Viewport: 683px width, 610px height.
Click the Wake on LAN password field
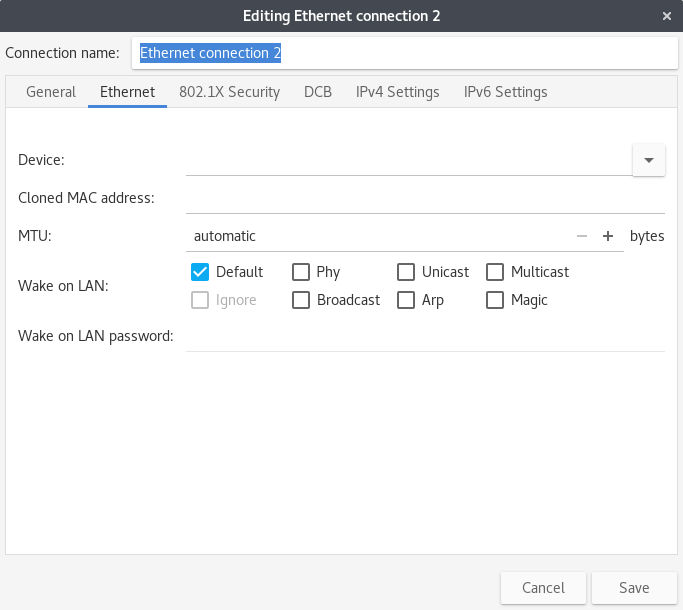425,336
